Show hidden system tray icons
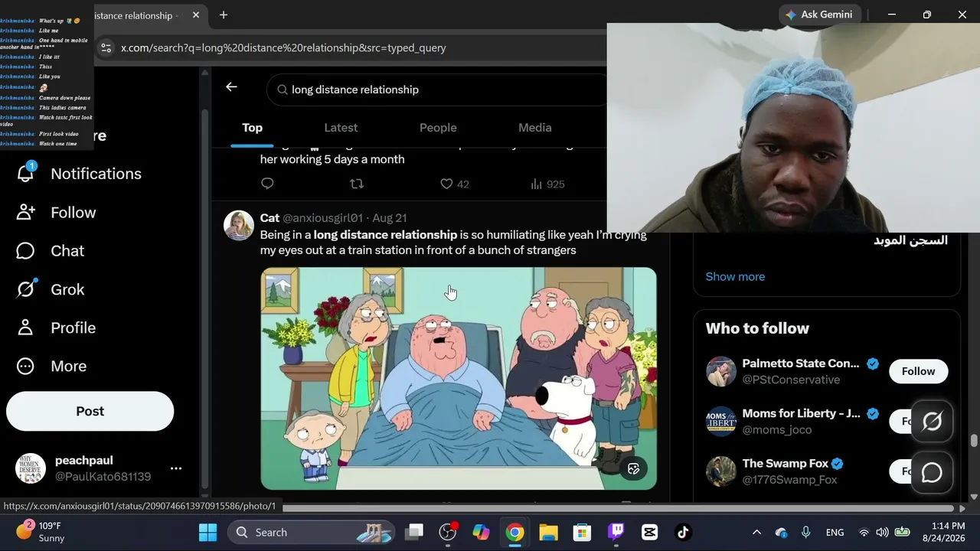 pos(756,532)
